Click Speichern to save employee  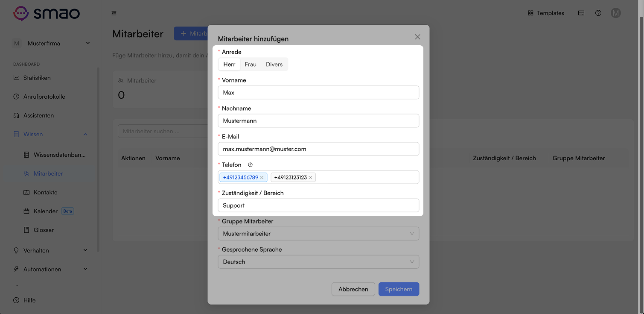point(399,289)
